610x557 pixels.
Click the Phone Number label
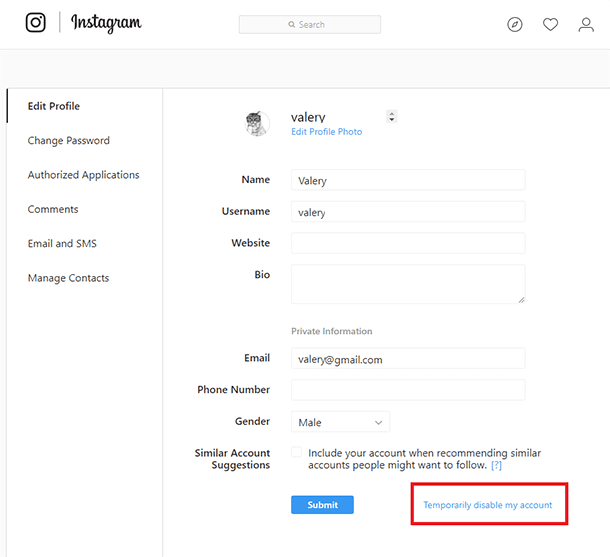(233, 390)
